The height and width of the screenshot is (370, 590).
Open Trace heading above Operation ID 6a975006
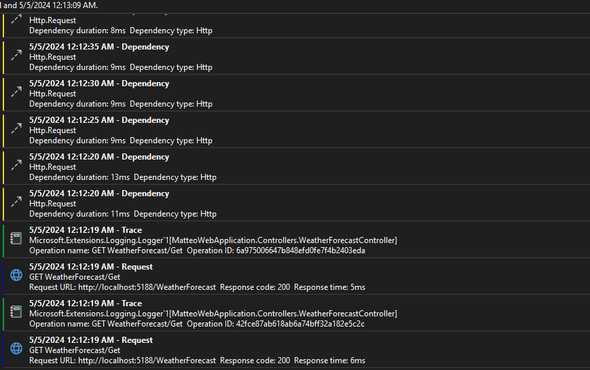click(85, 230)
